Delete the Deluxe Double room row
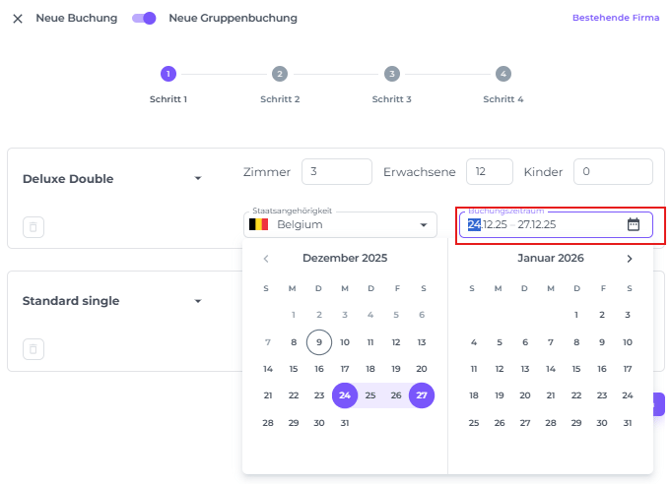 (33, 227)
